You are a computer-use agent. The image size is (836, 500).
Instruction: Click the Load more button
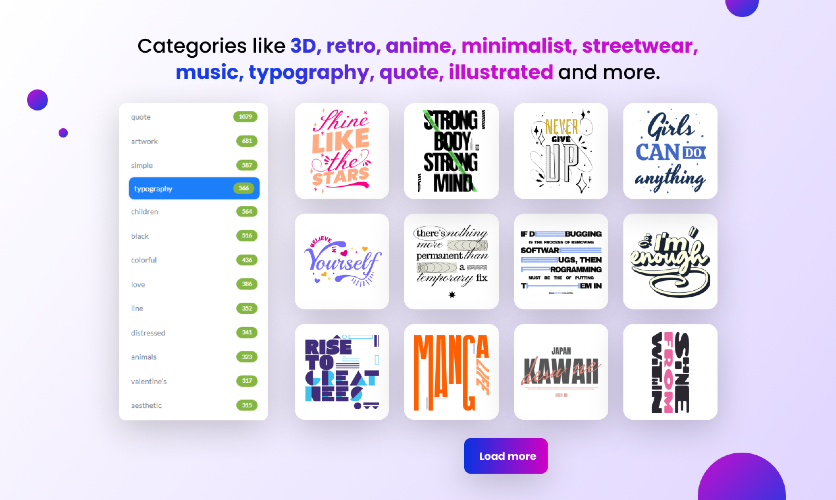(505, 456)
